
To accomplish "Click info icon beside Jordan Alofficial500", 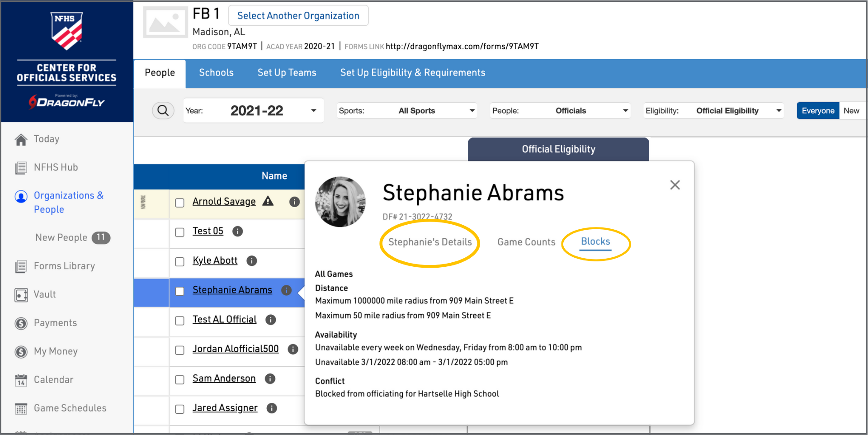I will (293, 349).
